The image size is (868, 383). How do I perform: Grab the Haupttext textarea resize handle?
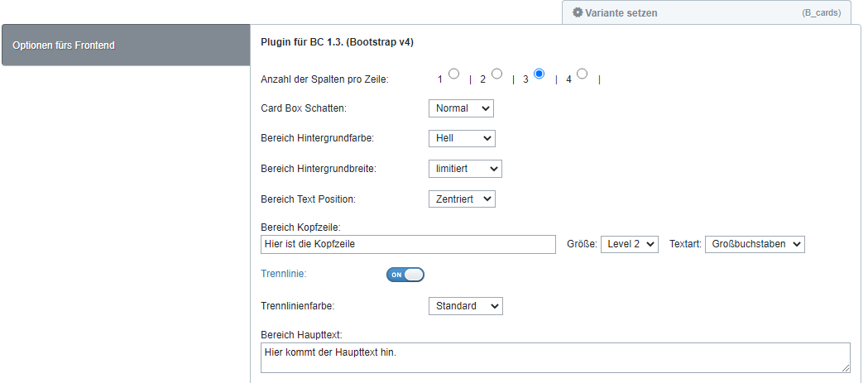pos(846,368)
